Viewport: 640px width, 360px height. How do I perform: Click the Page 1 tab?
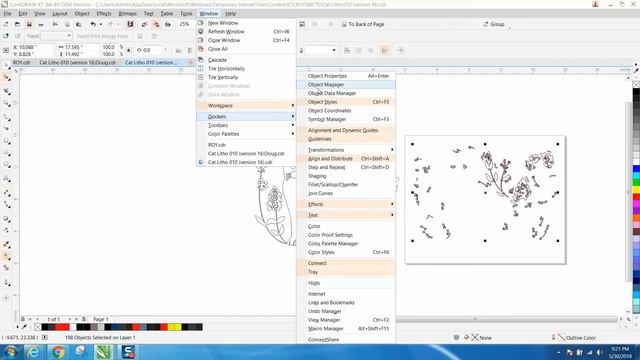pyautogui.click(x=100, y=319)
